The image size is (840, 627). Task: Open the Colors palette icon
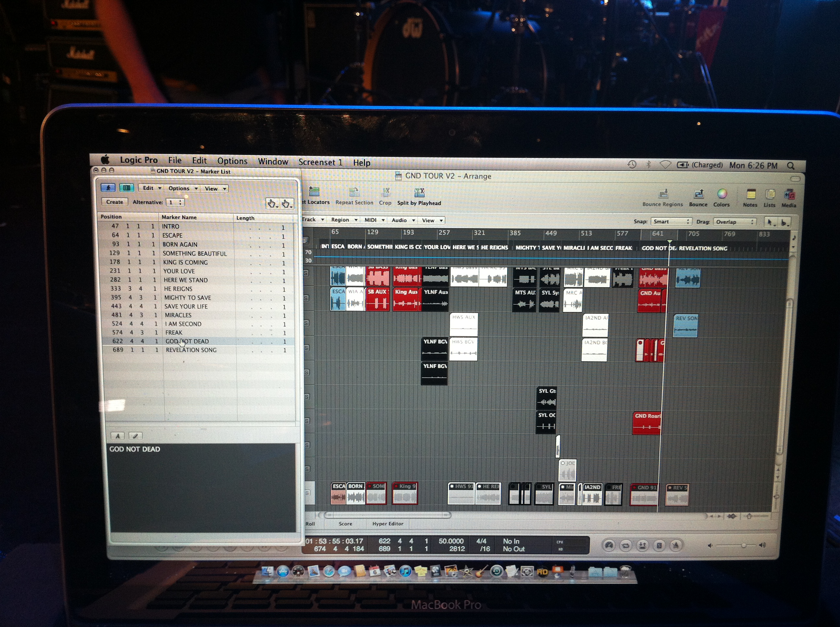point(722,194)
